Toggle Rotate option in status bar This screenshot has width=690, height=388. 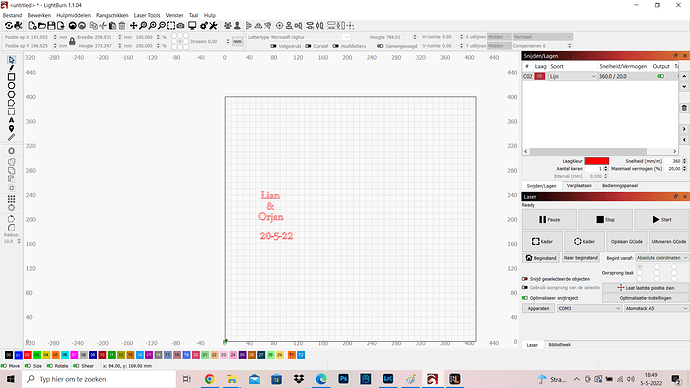tap(50, 366)
